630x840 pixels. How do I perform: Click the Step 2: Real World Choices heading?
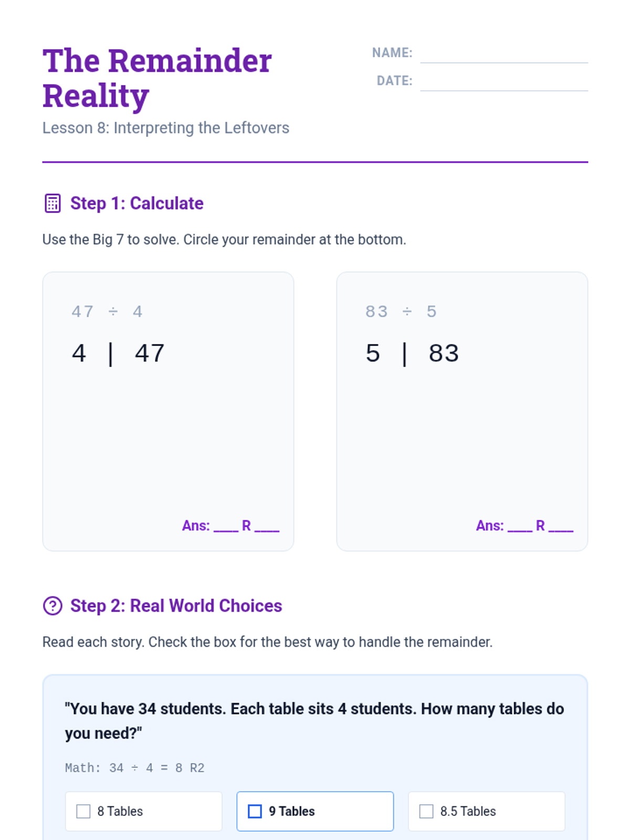pos(176,606)
